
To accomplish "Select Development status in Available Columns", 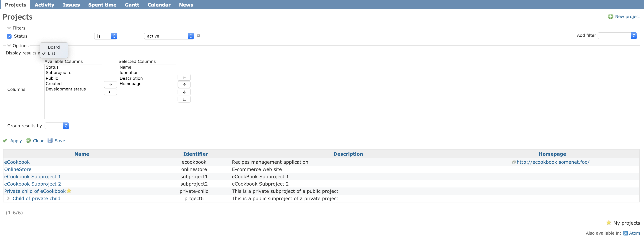I will [x=65, y=89].
